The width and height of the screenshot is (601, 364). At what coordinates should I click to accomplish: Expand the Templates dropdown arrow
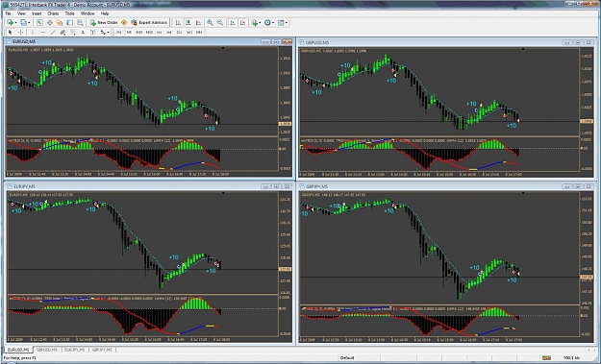[x=287, y=23]
